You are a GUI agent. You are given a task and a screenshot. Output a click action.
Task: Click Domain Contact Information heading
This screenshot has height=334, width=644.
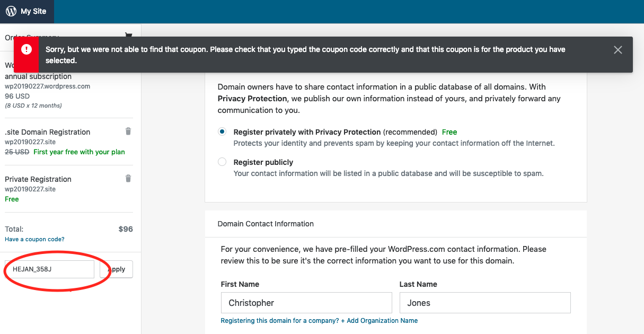point(266,224)
